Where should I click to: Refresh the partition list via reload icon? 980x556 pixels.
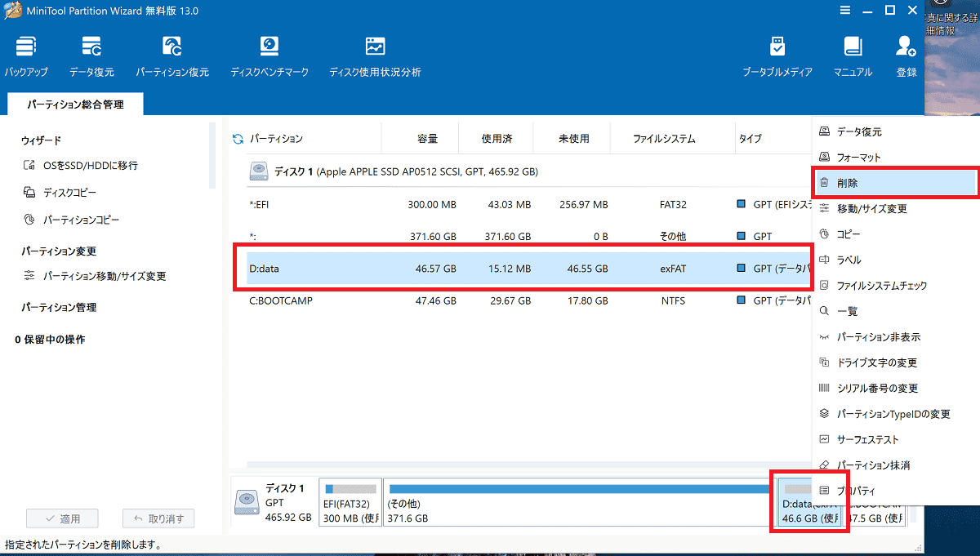coord(238,139)
